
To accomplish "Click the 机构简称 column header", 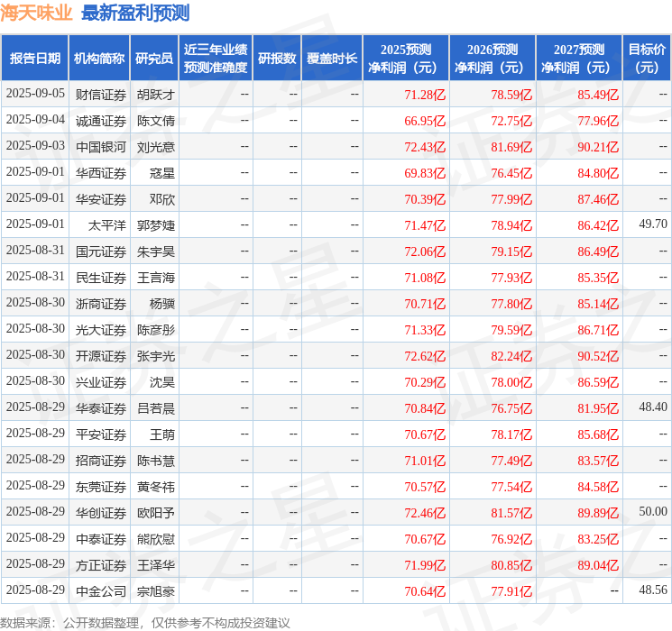I will coord(99,59).
